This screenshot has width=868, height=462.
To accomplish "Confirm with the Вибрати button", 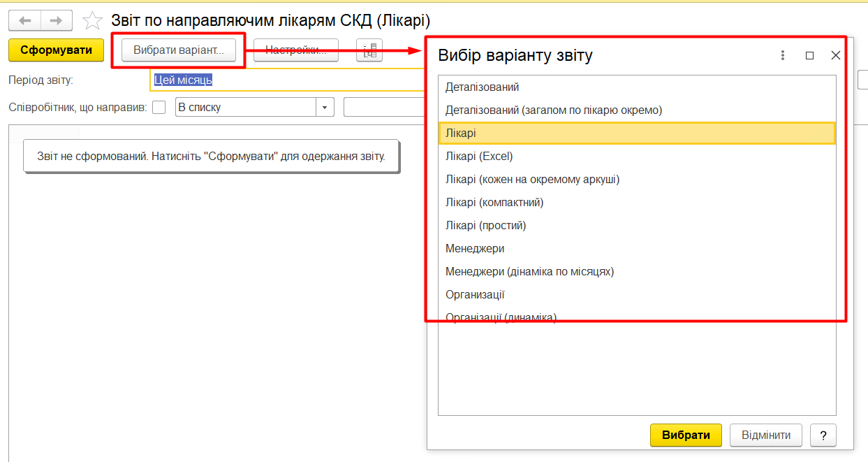I will pos(685,435).
